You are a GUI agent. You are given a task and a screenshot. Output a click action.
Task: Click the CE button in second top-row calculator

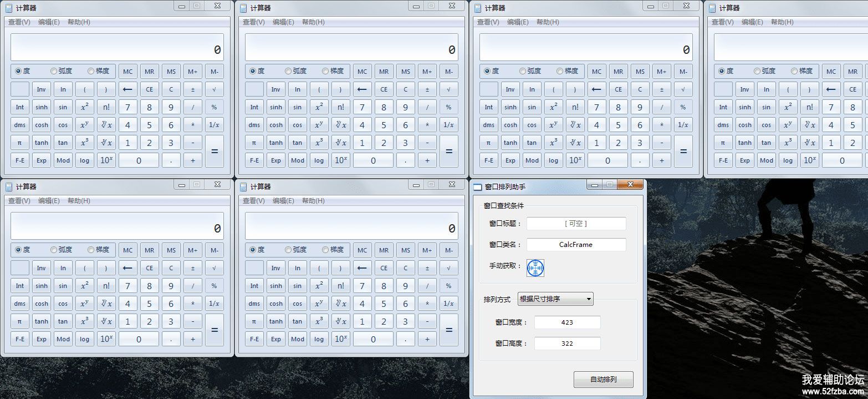coord(384,89)
